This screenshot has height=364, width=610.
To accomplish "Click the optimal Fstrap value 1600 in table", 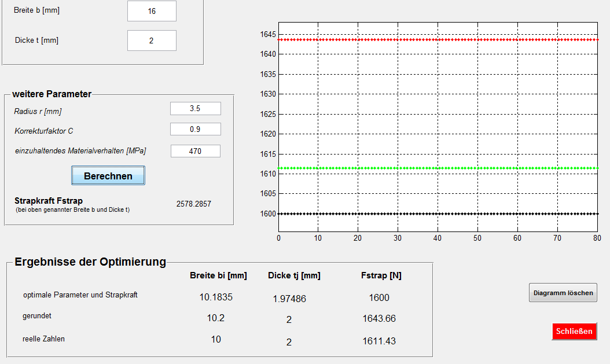I will 379,297.
